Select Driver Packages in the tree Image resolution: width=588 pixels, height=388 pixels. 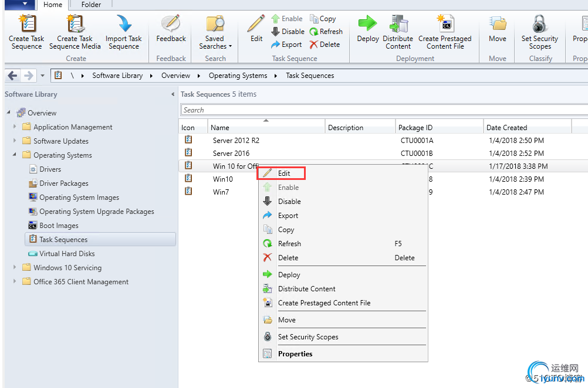(59, 183)
